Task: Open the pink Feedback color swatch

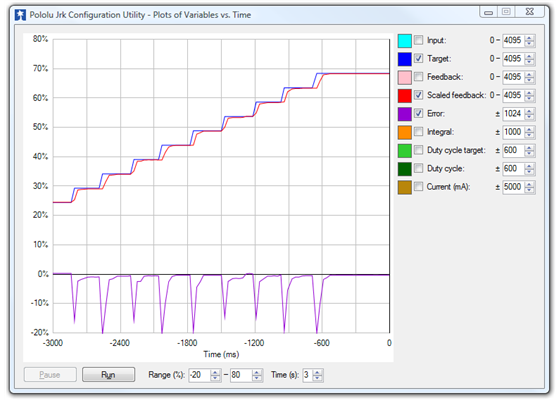Action: tap(405, 77)
